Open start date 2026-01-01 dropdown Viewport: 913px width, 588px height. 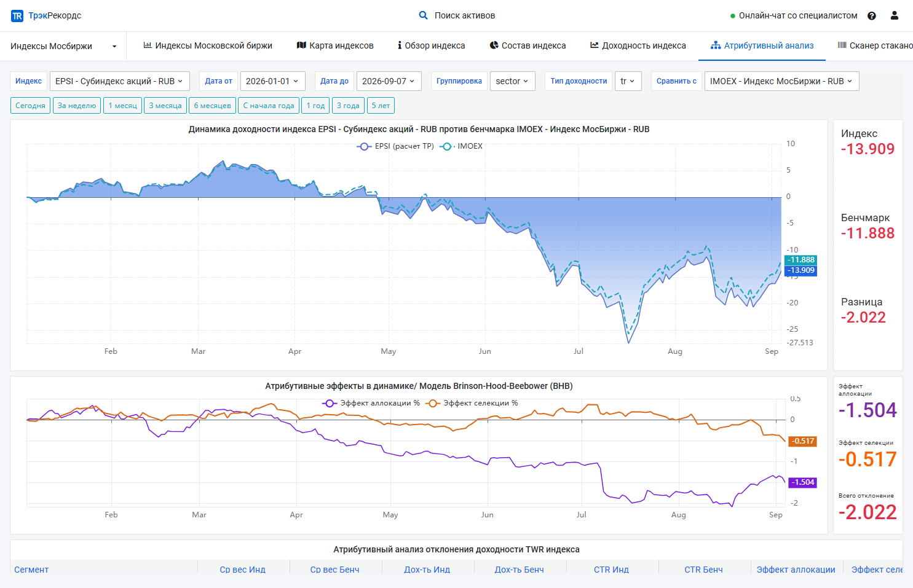point(272,81)
